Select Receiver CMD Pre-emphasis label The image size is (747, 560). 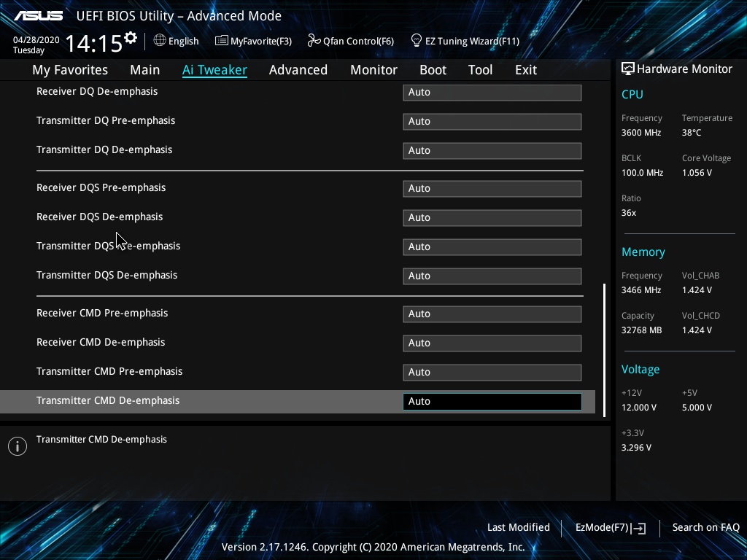point(102,314)
